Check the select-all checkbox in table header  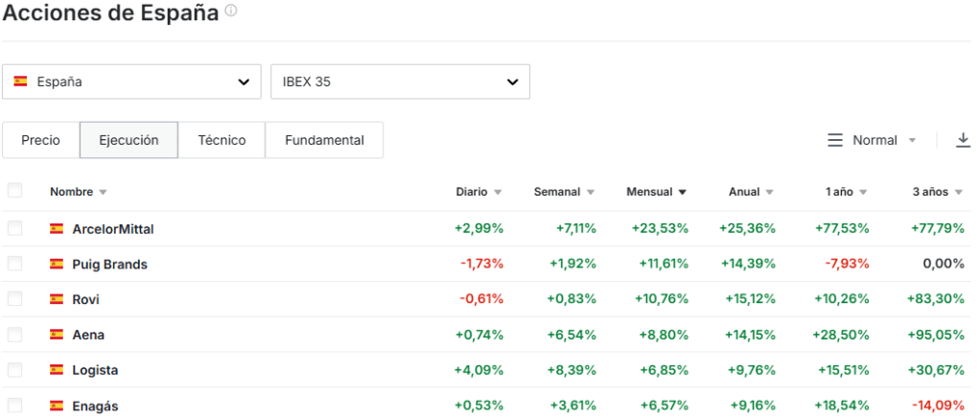[x=14, y=191]
